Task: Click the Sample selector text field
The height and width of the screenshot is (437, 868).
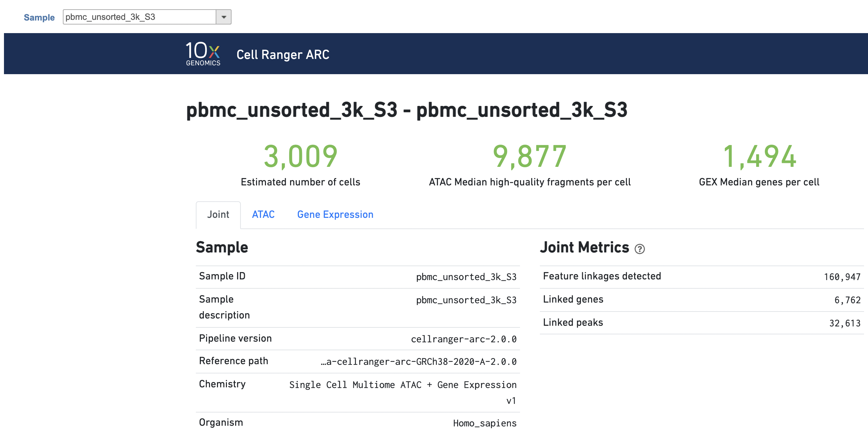Action: coord(139,17)
